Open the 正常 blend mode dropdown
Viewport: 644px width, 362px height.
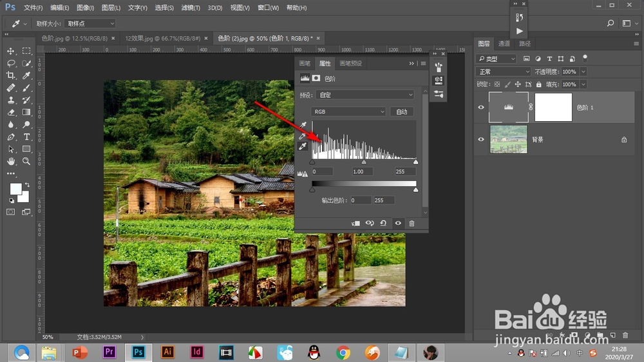[x=503, y=71]
